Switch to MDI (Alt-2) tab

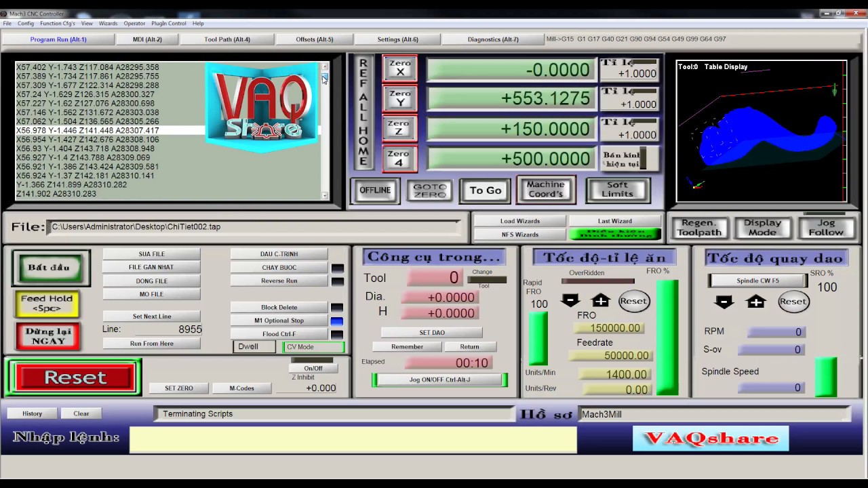point(147,39)
